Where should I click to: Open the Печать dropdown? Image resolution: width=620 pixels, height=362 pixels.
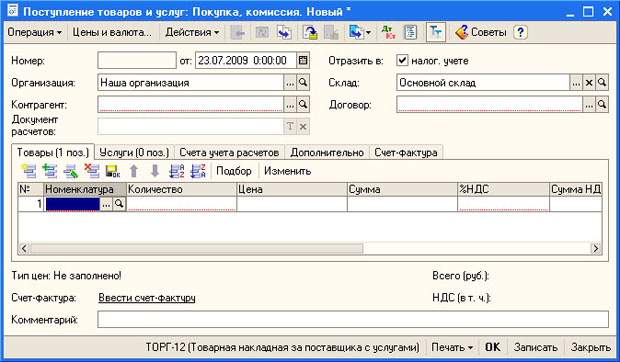coord(452,347)
